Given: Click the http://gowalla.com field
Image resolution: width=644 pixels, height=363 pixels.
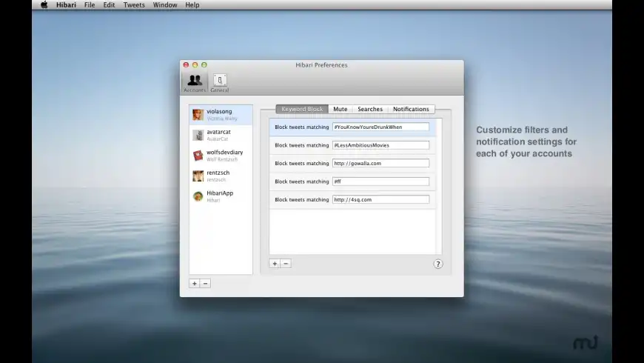Looking at the screenshot, I should pyautogui.click(x=380, y=163).
